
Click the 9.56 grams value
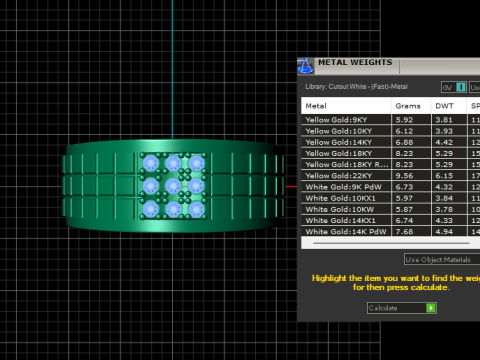(404, 176)
